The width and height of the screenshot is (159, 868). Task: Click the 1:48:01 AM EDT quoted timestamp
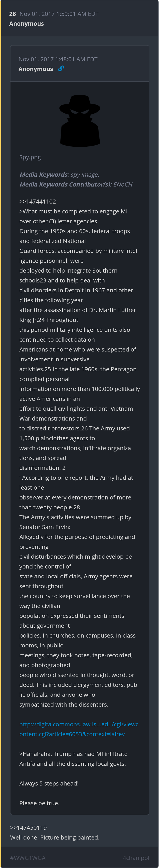point(58,59)
